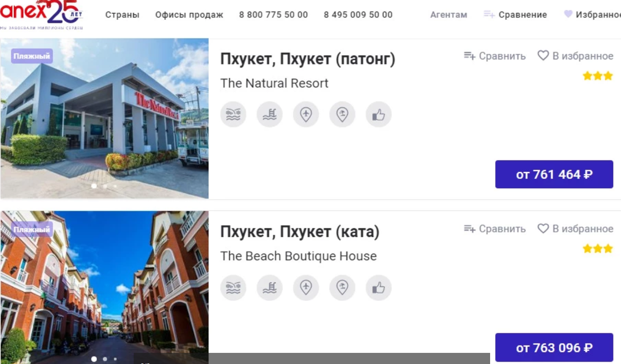
Task: Open Офисы продаж in the header
Action: pos(189,15)
